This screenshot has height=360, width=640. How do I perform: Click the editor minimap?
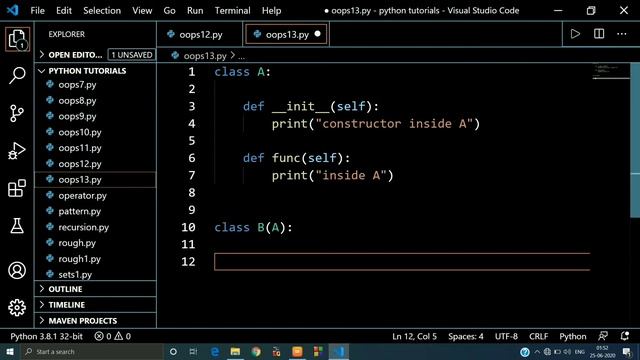tap(611, 71)
